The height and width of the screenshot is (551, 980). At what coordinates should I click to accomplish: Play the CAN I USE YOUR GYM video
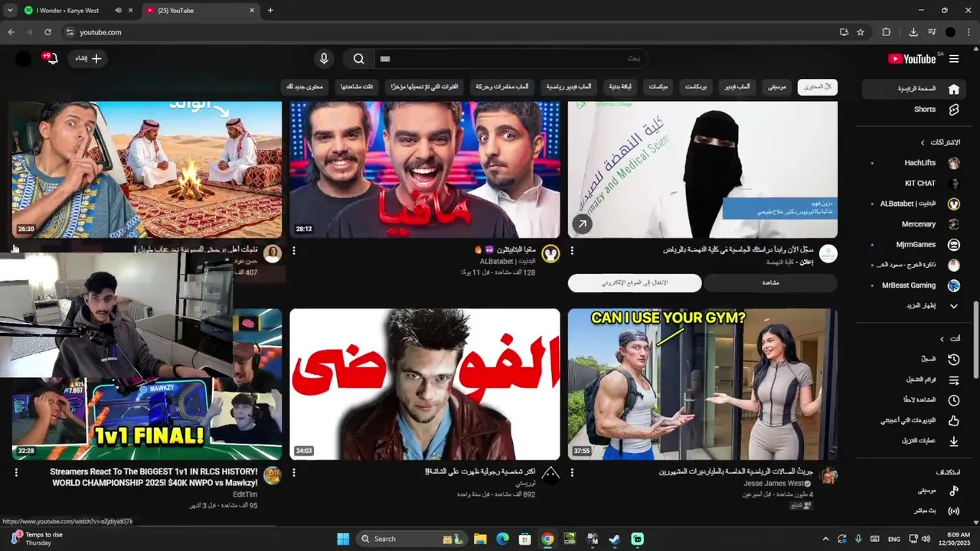point(703,384)
